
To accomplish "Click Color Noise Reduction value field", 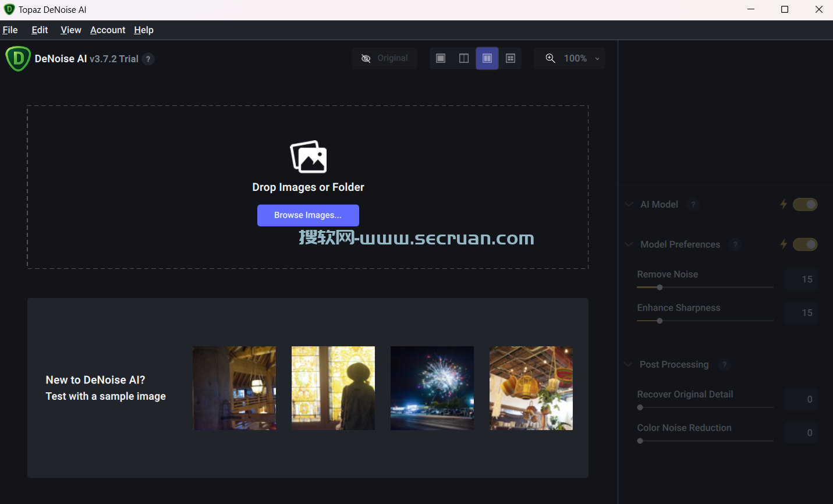I will tap(802, 432).
